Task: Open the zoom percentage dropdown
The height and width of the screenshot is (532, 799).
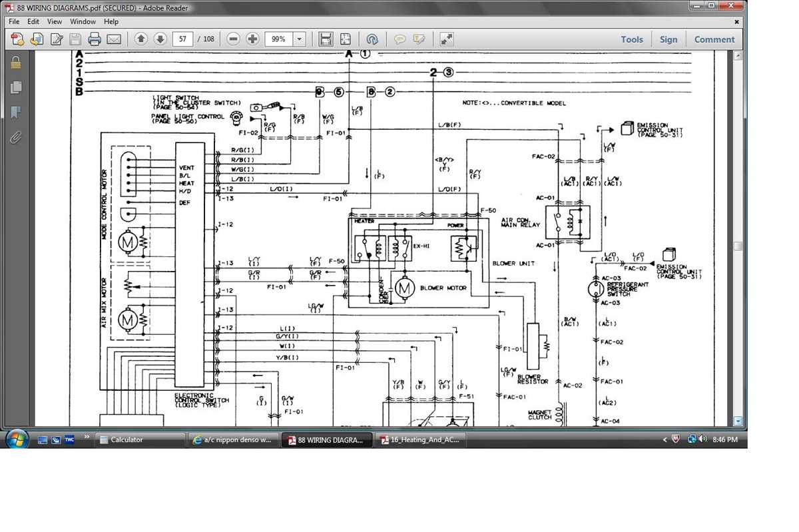Action: click(299, 39)
